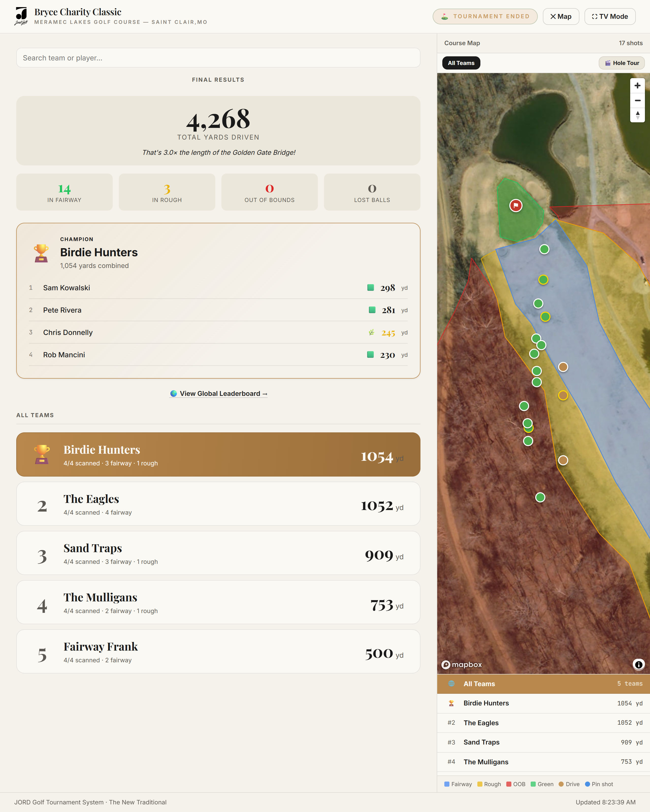650x812 pixels.
Task: Click Chris Donnelly's rough grass icon
Action: point(371,332)
